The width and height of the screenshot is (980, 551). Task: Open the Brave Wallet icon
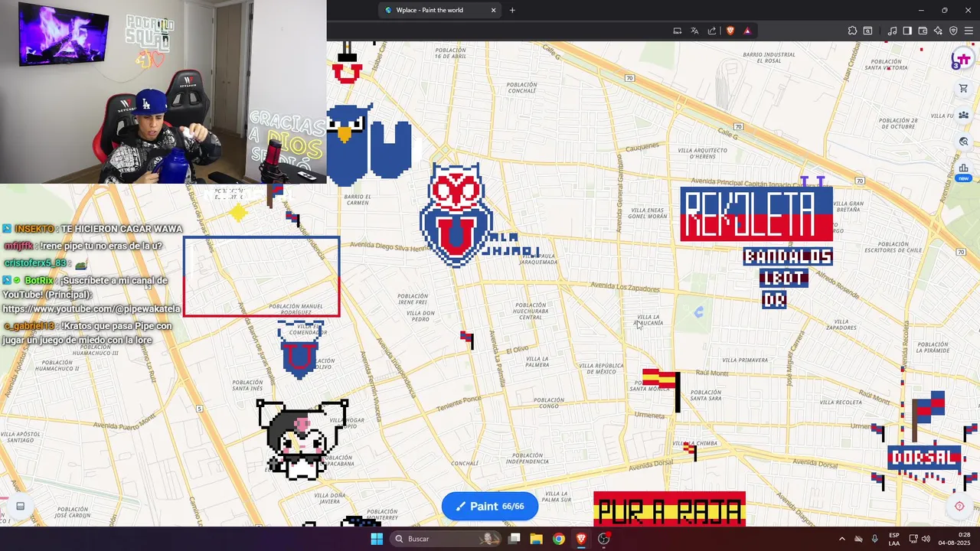[x=923, y=31]
